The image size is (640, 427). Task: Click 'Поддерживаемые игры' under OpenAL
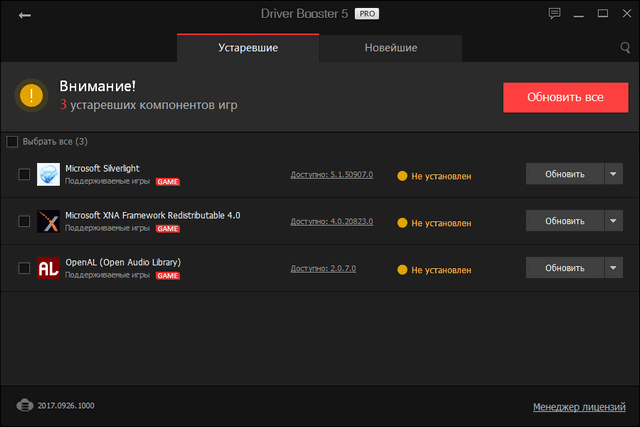coord(107,275)
